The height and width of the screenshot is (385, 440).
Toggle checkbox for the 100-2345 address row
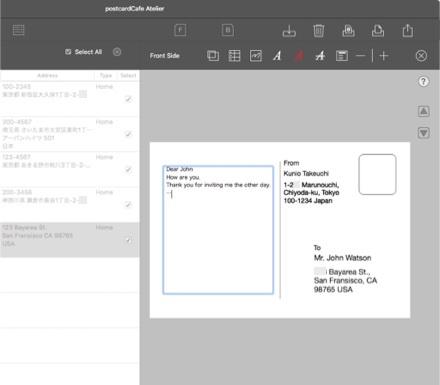[x=128, y=99]
